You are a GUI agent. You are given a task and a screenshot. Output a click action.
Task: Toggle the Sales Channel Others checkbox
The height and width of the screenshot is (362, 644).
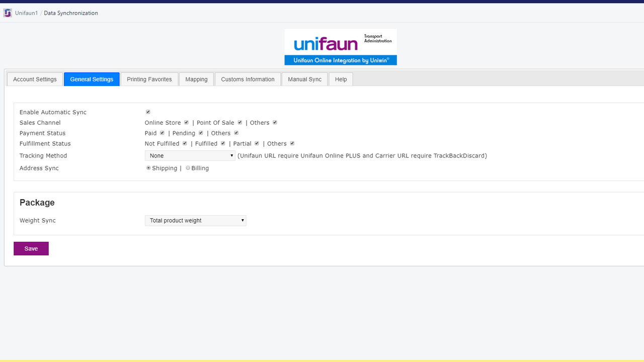275,123
